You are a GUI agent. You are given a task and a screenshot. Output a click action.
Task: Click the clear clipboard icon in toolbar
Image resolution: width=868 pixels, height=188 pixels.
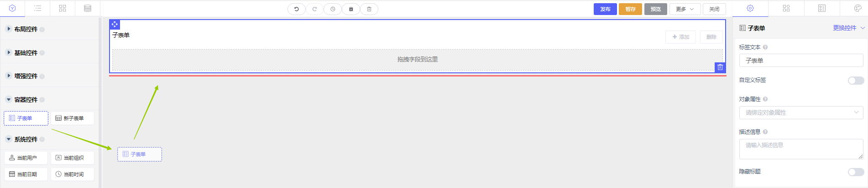351,9
